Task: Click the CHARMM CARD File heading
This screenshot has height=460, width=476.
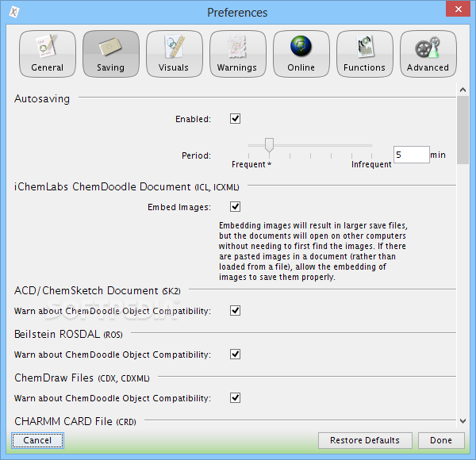Action: coord(75,421)
